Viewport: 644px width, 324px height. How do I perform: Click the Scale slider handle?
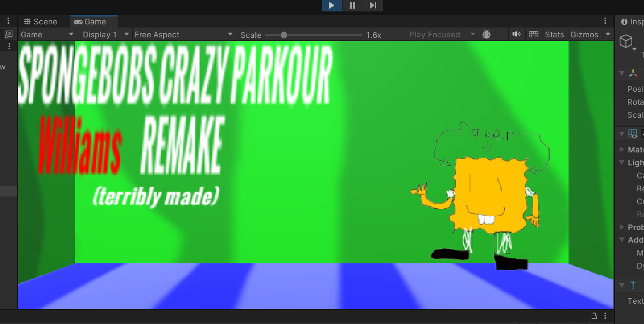(x=284, y=35)
